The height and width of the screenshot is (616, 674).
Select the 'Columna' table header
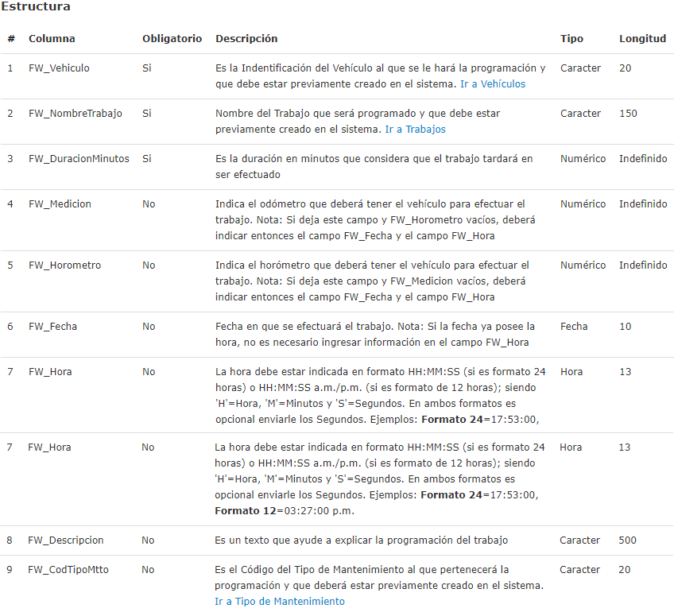[52, 38]
